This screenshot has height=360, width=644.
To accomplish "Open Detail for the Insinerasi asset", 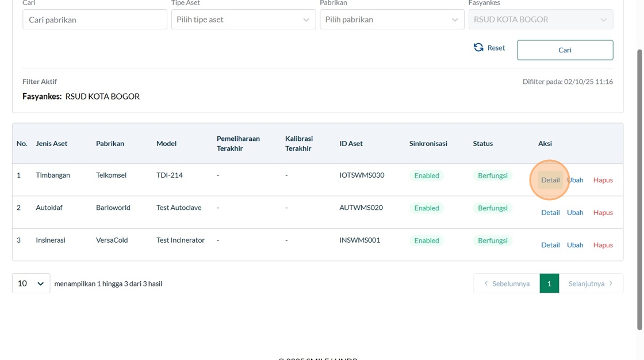I will (550, 245).
